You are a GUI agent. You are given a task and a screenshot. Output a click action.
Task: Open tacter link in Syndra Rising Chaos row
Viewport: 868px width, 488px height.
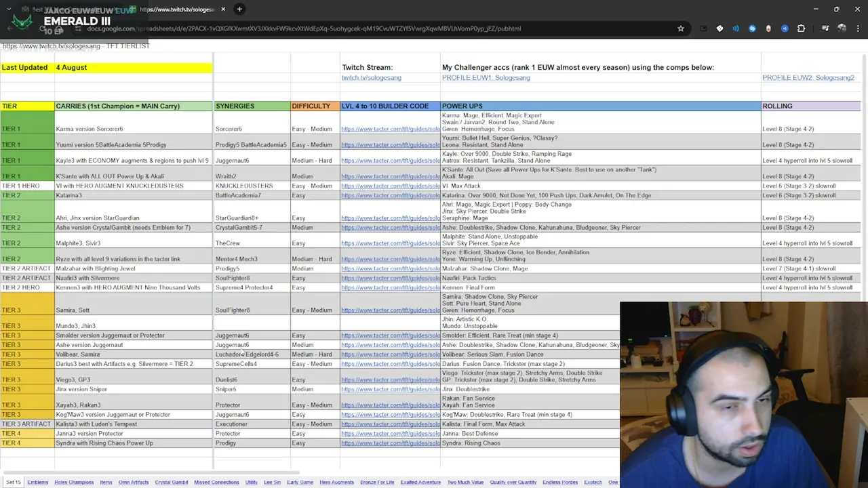point(391,443)
